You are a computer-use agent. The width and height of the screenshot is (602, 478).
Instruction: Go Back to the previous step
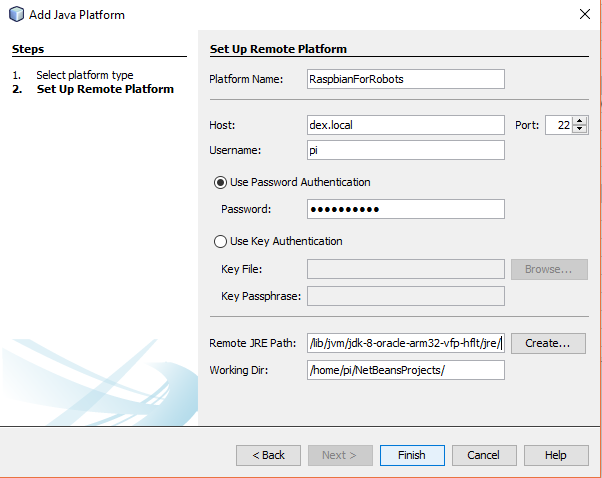click(x=268, y=455)
